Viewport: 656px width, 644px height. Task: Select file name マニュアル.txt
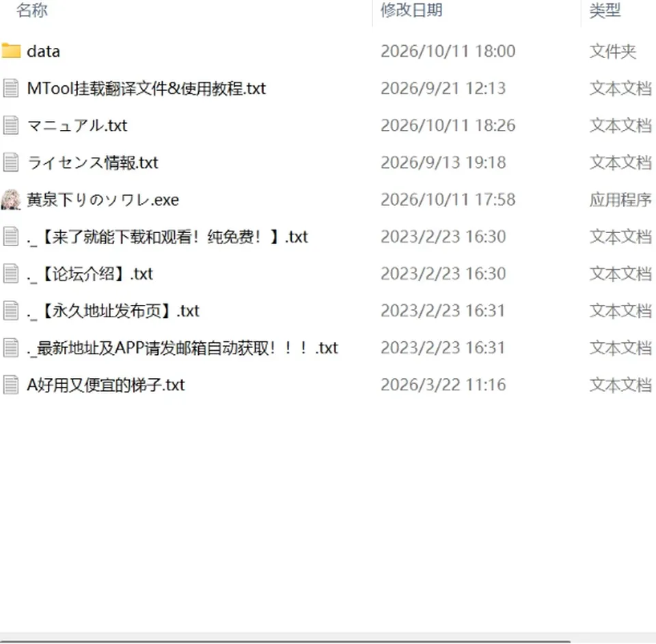pyautogui.click(x=77, y=126)
